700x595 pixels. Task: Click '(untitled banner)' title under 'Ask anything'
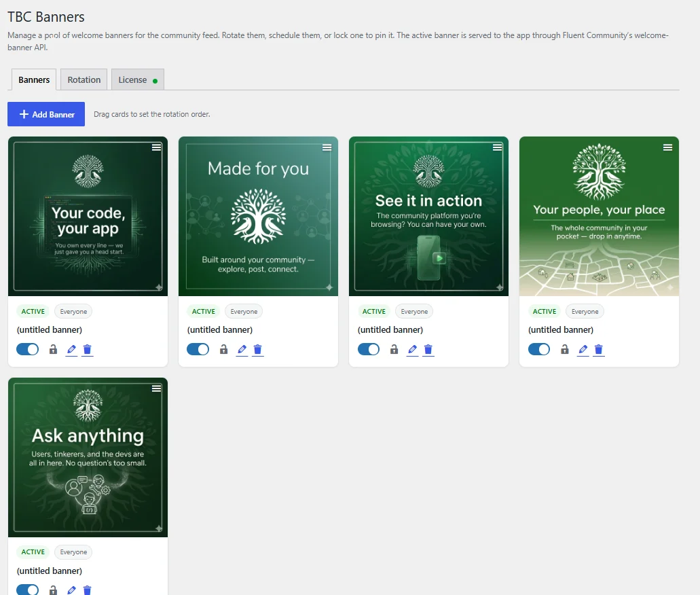(50, 571)
